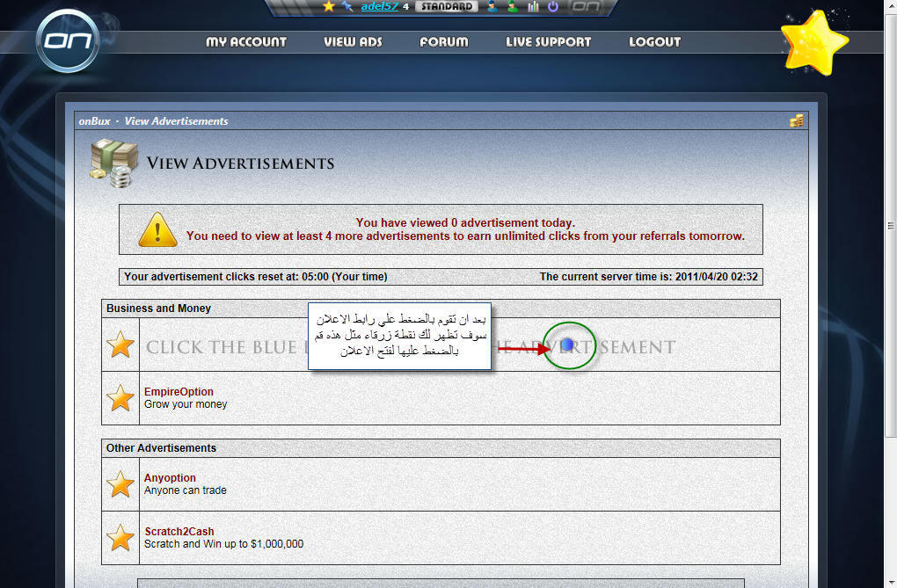Click the onBux · View Advertisements breadcrumb title
Screen dimensions: 897x588
(x=153, y=121)
